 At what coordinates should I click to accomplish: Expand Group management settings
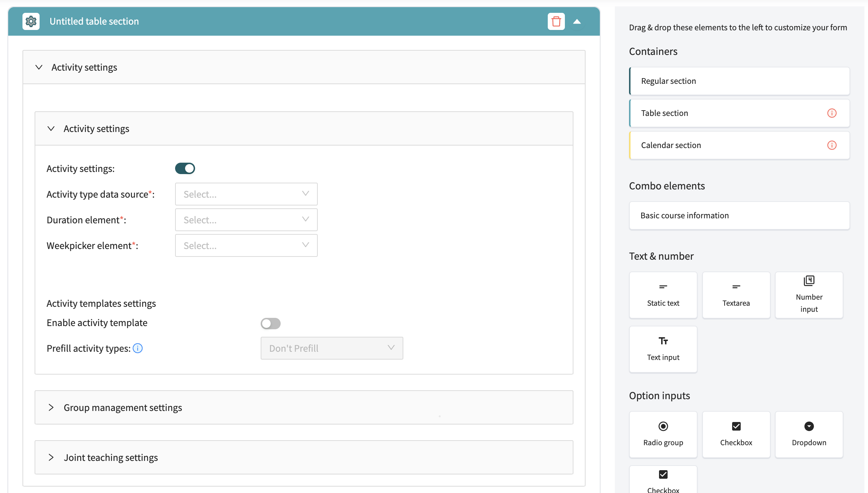(304, 407)
